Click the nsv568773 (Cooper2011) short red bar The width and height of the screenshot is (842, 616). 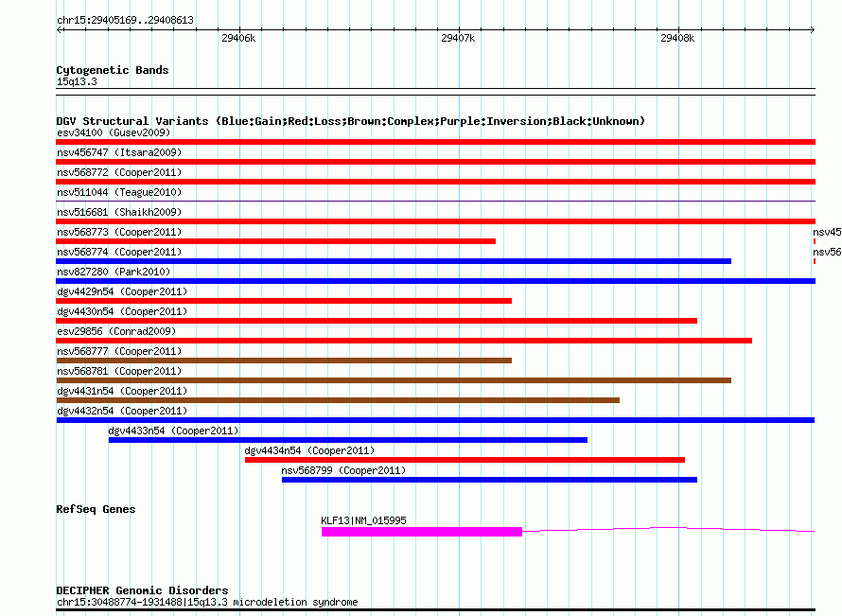click(x=275, y=241)
